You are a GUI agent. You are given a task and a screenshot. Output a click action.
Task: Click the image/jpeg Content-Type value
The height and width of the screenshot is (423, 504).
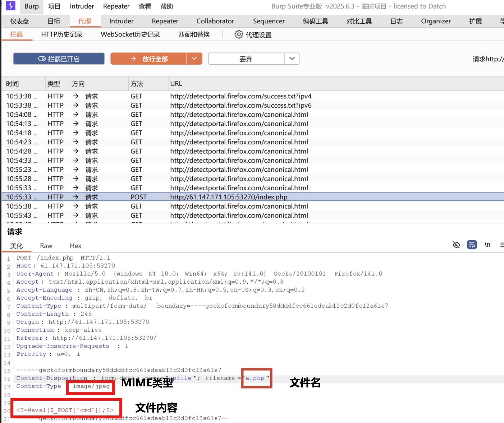91,386
